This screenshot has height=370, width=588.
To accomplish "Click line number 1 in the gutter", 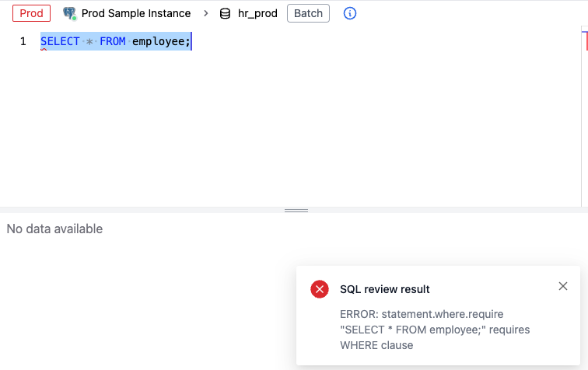I will tap(23, 41).
